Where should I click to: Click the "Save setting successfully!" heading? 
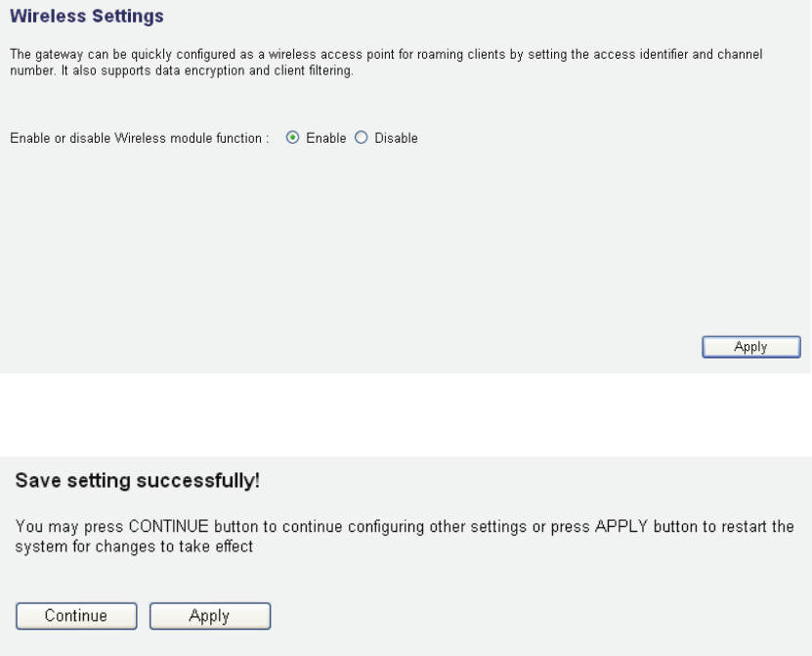pyautogui.click(x=138, y=482)
